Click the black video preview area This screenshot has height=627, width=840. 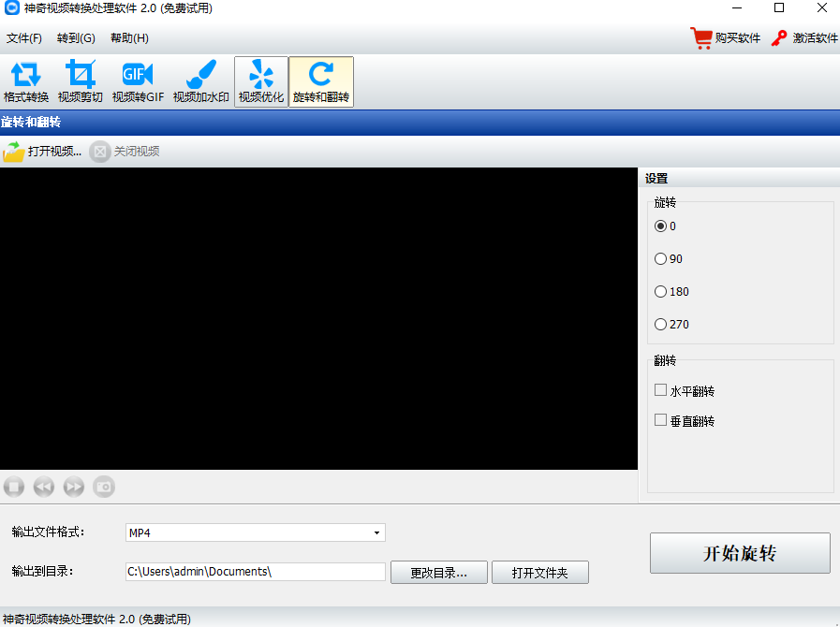(318, 318)
